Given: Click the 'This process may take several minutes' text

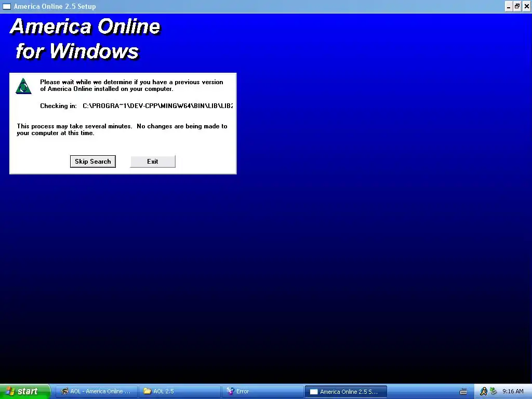Looking at the screenshot, I should pyautogui.click(x=122, y=129).
